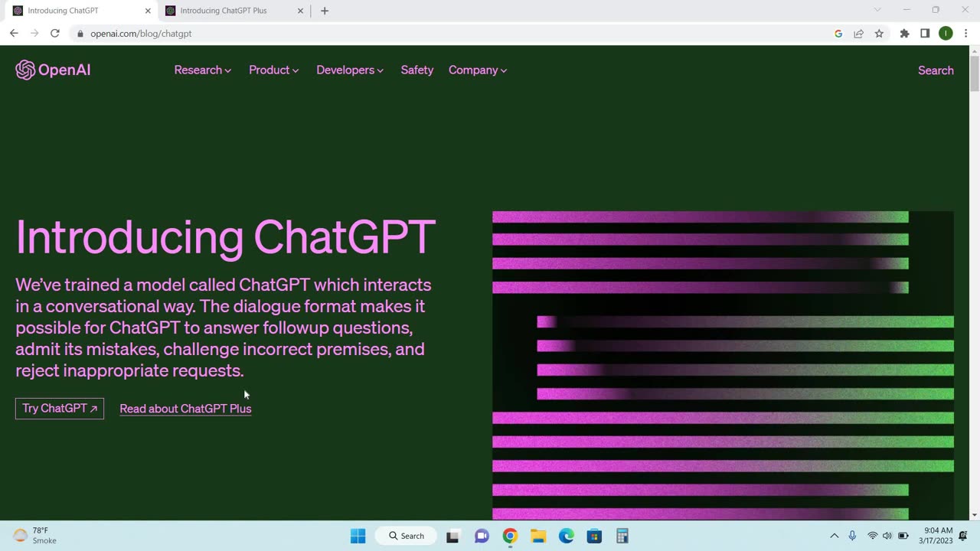
Task: Expand the Company menu
Action: pos(478,70)
